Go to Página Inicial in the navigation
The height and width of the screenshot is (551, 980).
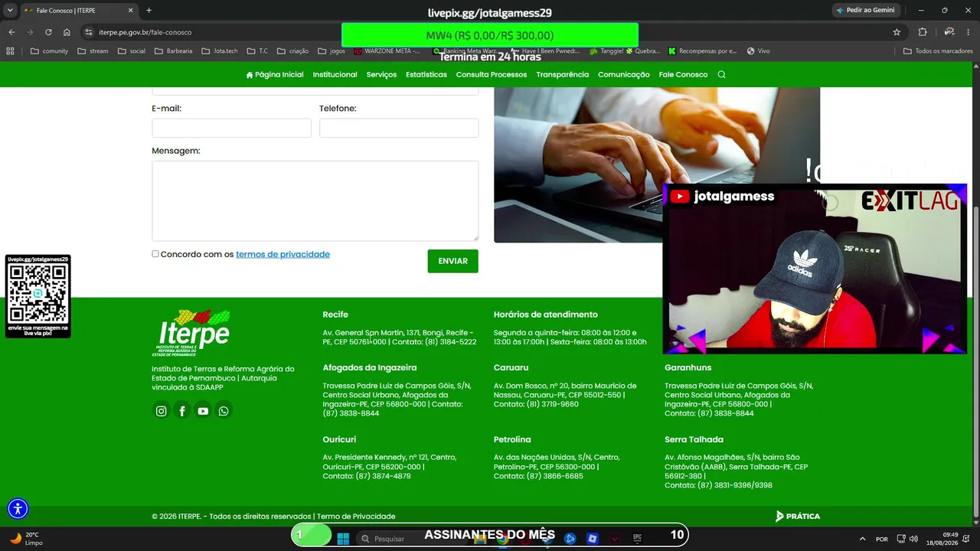click(275, 74)
